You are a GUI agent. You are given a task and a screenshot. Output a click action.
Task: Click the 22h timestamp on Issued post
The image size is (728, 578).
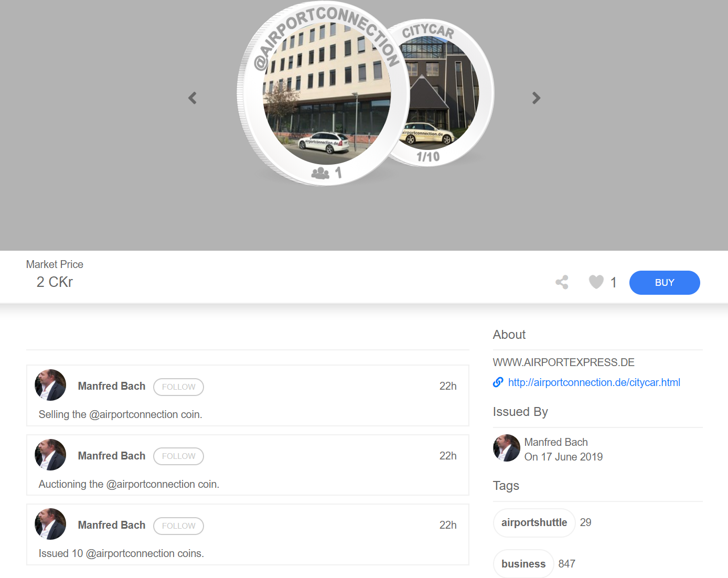pyautogui.click(x=448, y=525)
